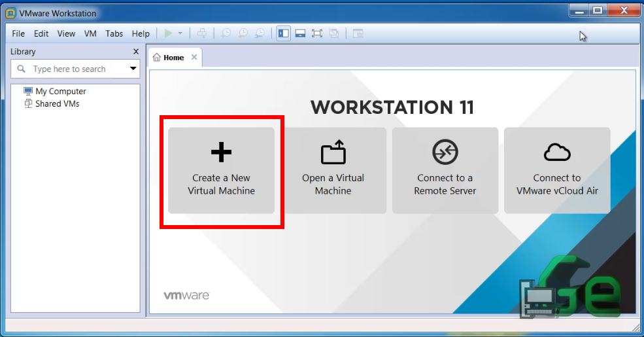Click Open a Virtual Machine

(333, 171)
